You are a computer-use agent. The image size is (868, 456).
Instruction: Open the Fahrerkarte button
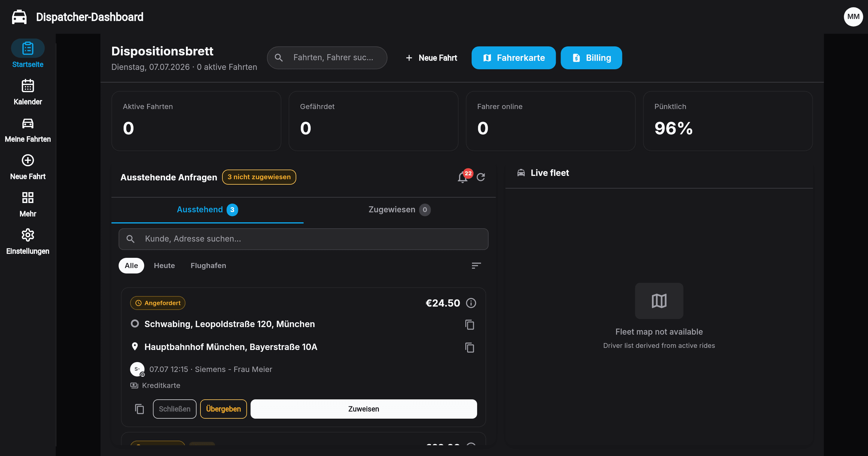tap(514, 58)
